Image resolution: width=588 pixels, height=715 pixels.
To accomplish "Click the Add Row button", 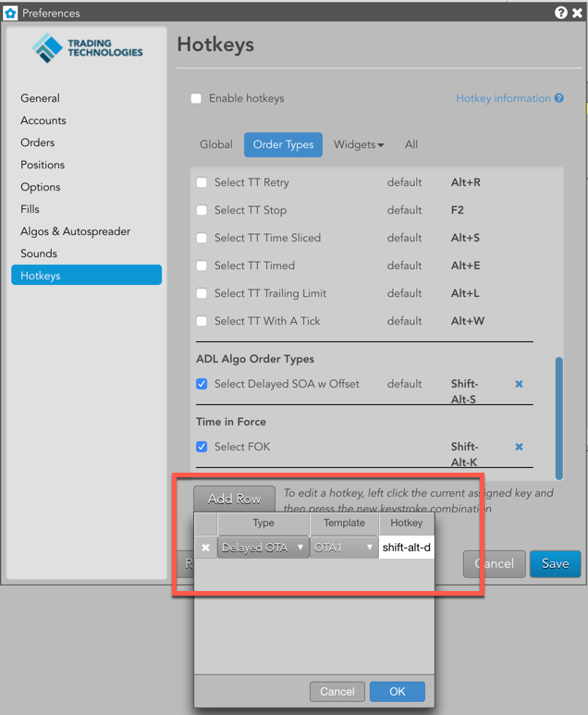I will (x=234, y=499).
